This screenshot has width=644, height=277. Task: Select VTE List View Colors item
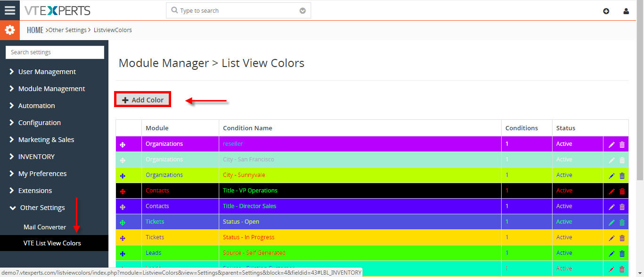pos(52,243)
